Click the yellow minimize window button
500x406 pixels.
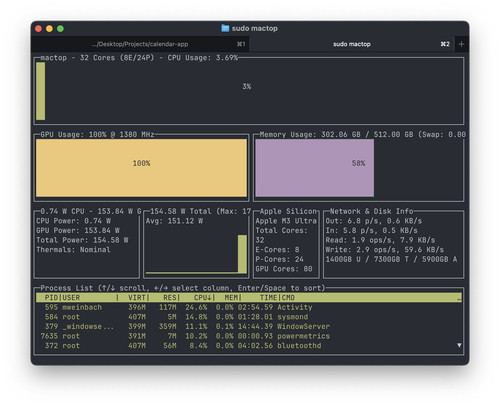coord(49,29)
